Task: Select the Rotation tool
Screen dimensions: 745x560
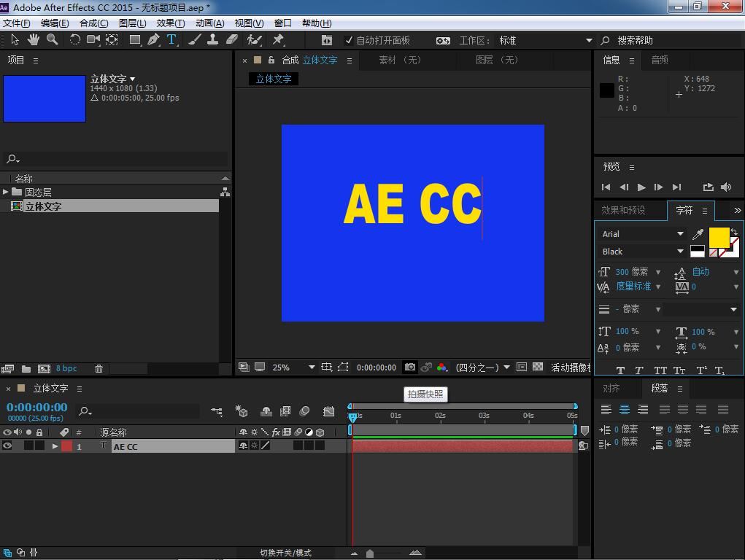Action: 74,40
